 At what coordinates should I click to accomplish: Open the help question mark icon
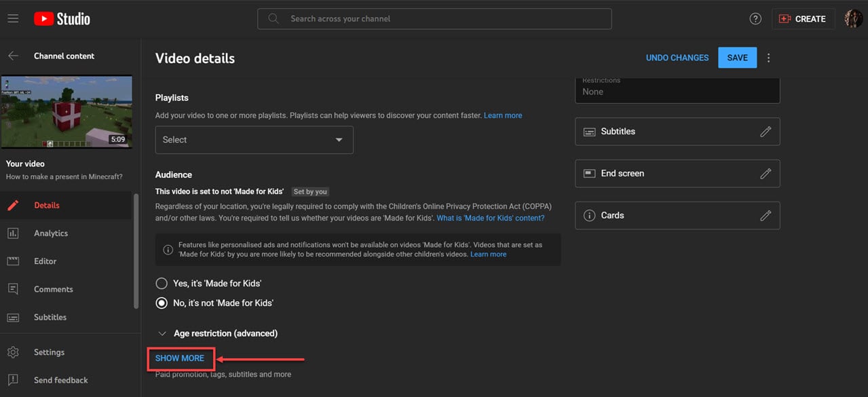(755, 18)
